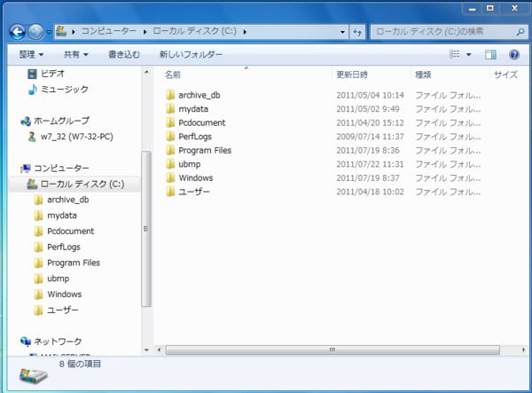This screenshot has width=532, height=393.
Task: Click the navigation pane vertical scrollbar thumb
Action: pyautogui.click(x=146, y=229)
